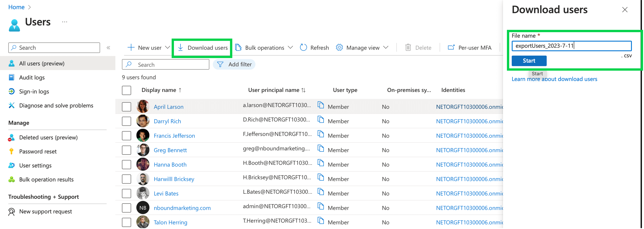The width and height of the screenshot is (644, 229).
Task: Open Sign-in logs from the sidebar
Action: tap(34, 91)
